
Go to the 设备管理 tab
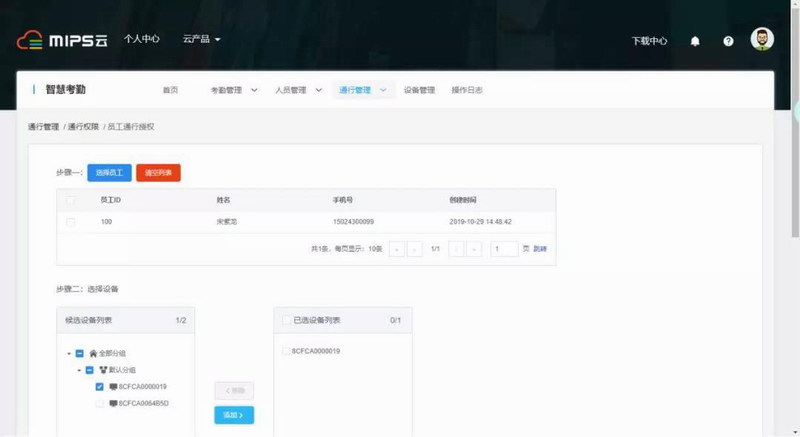tap(419, 90)
